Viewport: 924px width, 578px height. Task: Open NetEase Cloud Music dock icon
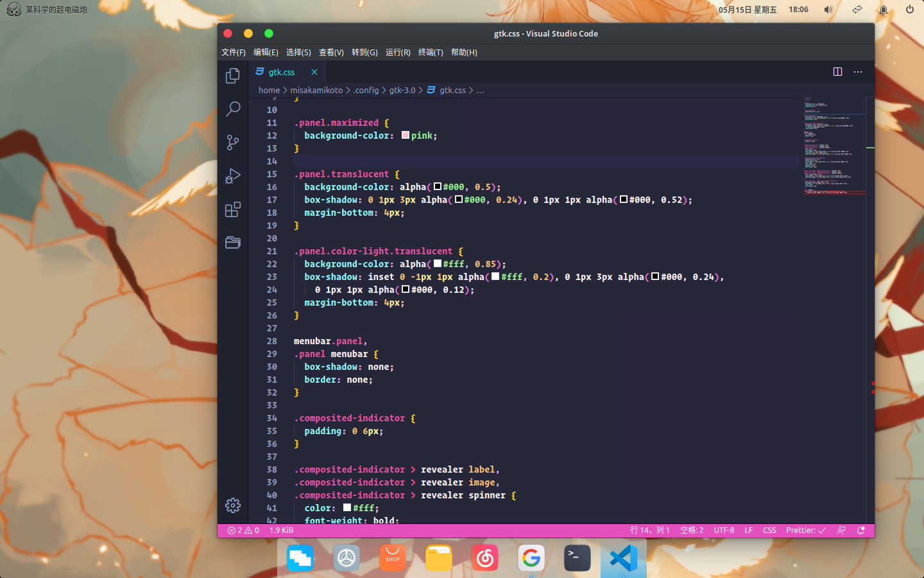[485, 558]
